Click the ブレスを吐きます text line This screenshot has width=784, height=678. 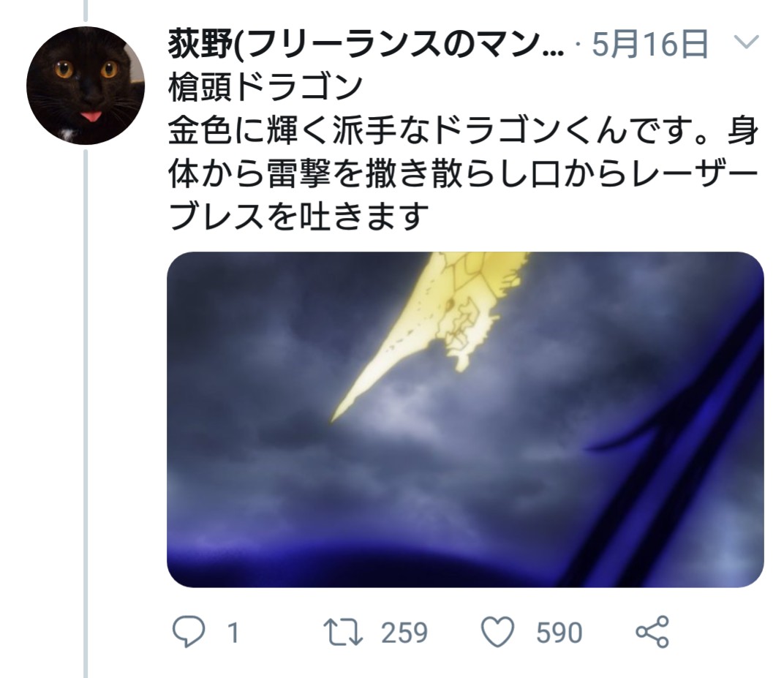click(x=299, y=216)
